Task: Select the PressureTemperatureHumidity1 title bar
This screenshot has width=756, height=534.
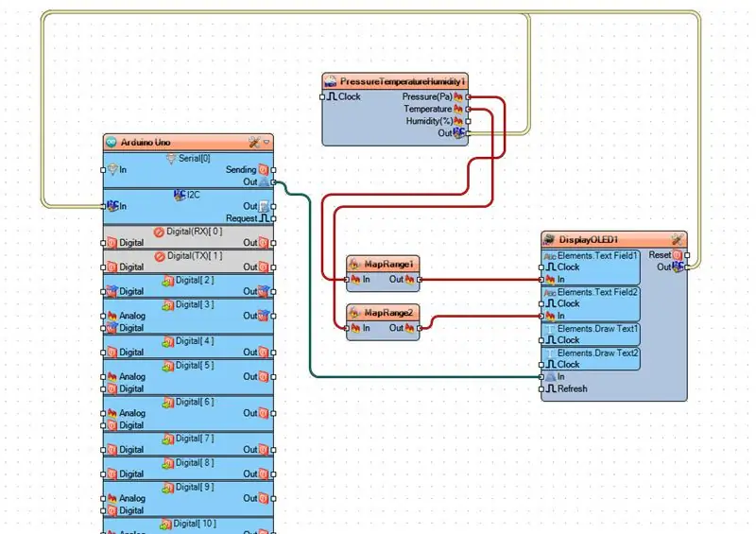Action: [x=395, y=81]
